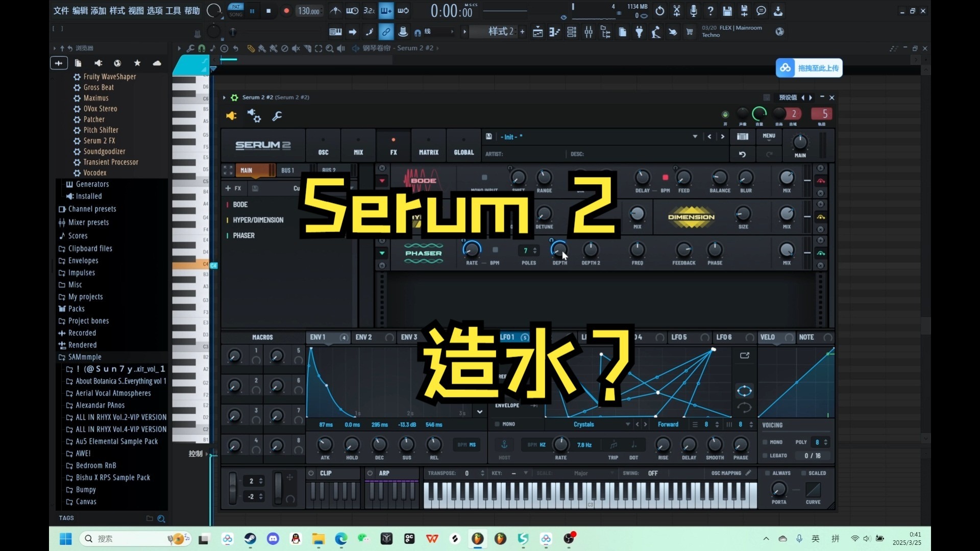Select the piano roll zoom magnifier tool
The width and height of the screenshot is (980, 551).
[x=330, y=48]
